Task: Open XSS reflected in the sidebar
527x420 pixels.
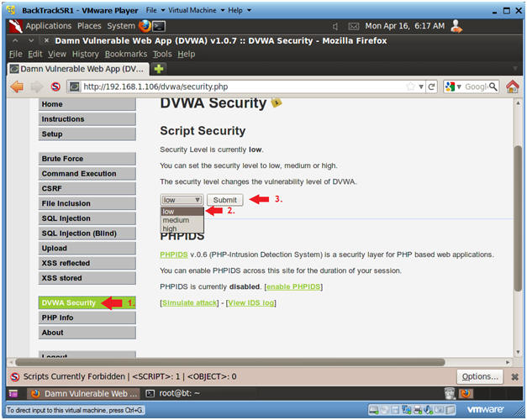Action: 87,263
